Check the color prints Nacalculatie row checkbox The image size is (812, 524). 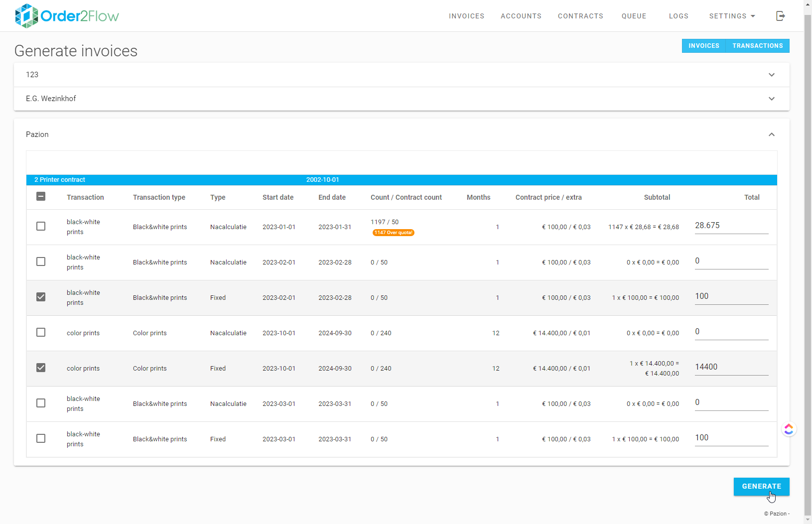point(41,332)
